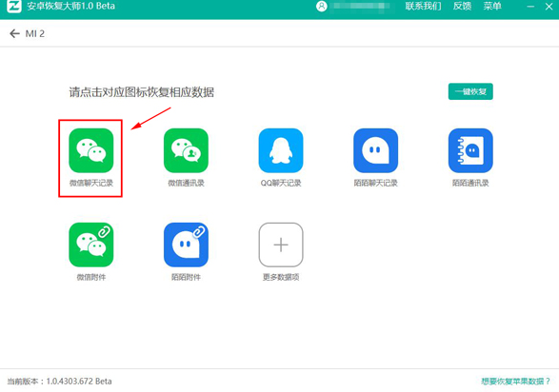Open Momo chat records (陌陌聊天记录) icon
Image resolution: width=559 pixels, height=392 pixels.
point(375,150)
